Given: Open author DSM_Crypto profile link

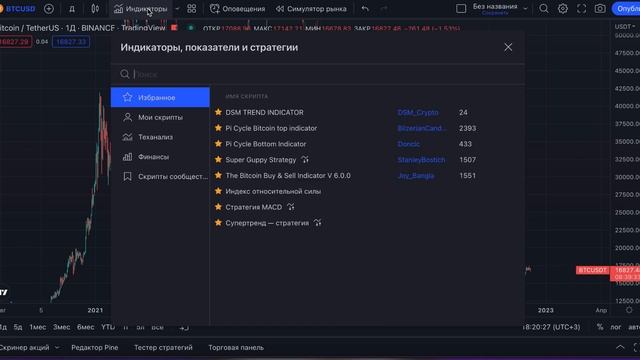Looking at the screenshot, I should pyautogui.click(x=418, y=112).
